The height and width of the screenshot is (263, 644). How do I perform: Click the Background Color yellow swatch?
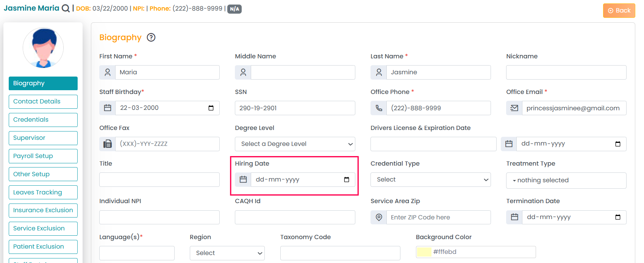[x=424, y=252]
